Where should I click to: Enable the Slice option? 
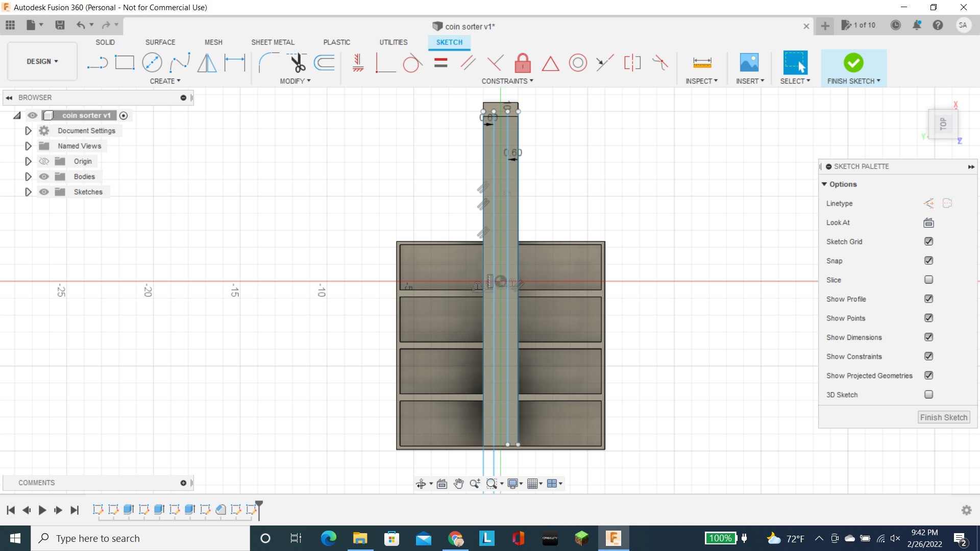(928, 280)
